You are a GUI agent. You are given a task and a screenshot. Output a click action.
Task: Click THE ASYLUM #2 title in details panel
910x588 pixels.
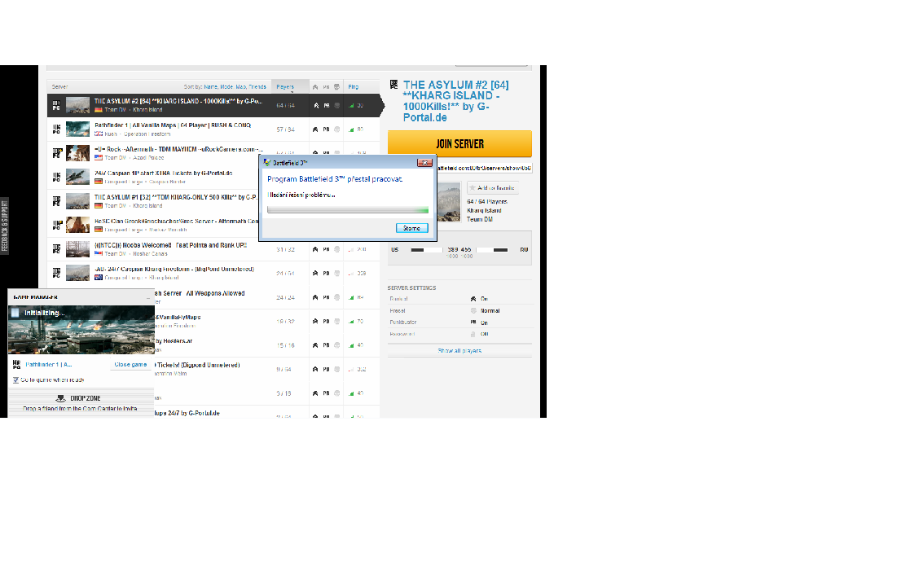[455, 101]
